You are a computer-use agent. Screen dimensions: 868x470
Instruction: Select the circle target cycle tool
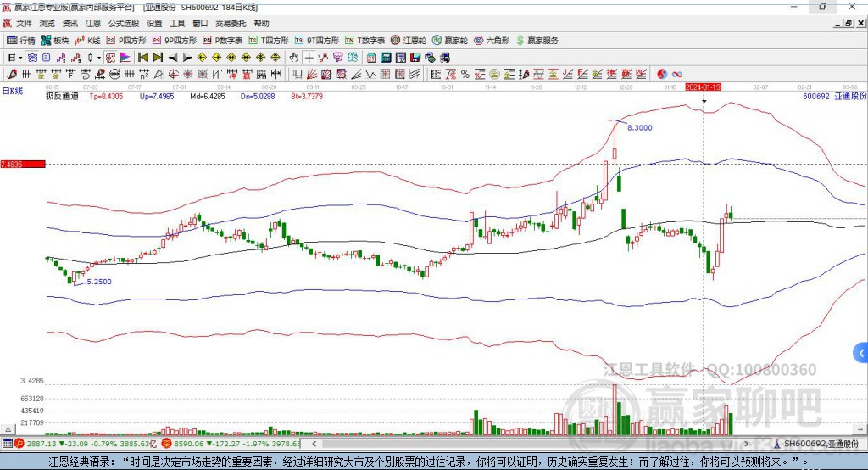click(173, 75)
